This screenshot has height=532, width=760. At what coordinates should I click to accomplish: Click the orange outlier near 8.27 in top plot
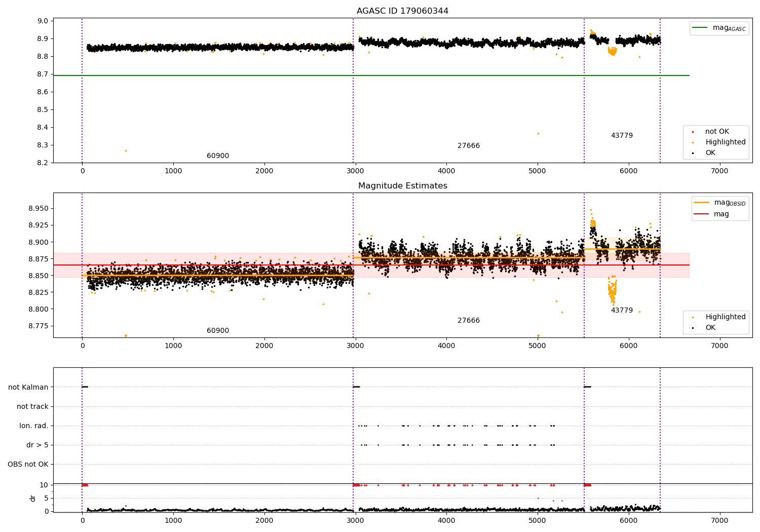pyautogui.click(x=126, y=150)
